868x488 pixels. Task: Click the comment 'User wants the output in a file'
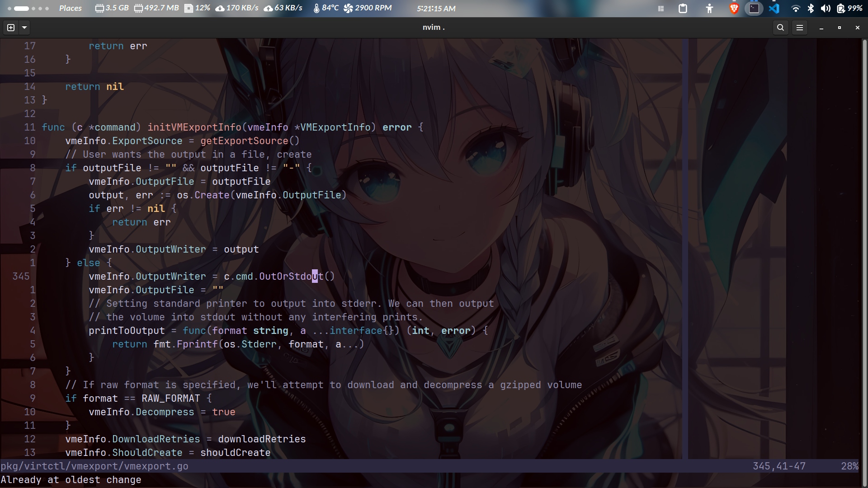click(189, 154)
